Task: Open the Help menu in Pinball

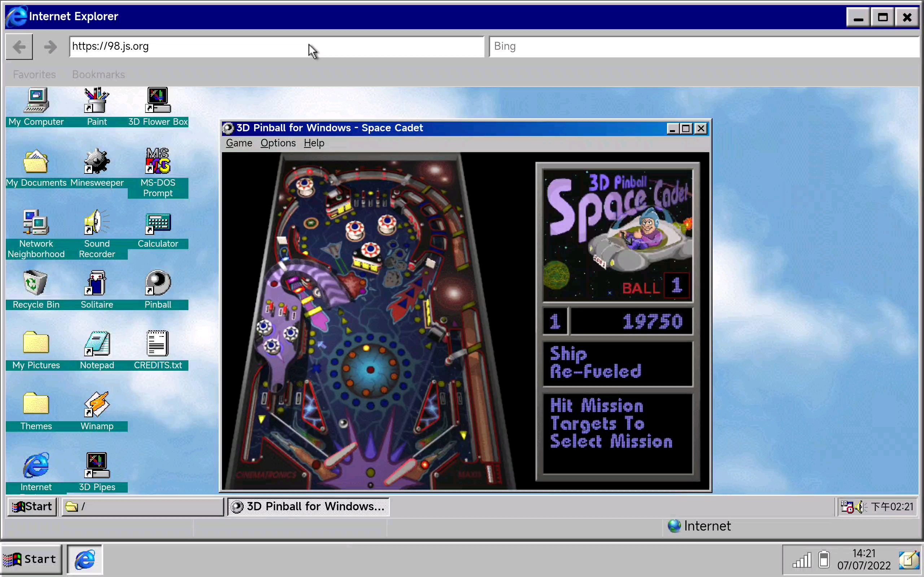Action: pyautogui.click(x=314, y=143)
